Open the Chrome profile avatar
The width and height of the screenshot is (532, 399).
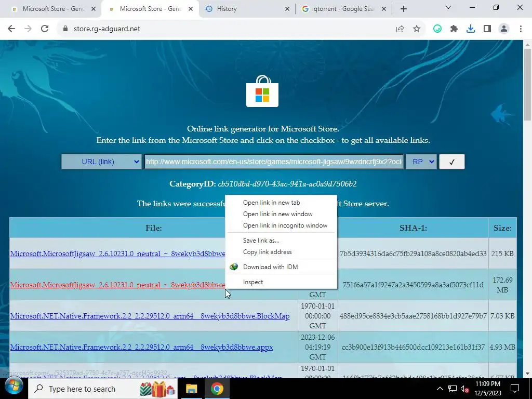coord(504,29)
